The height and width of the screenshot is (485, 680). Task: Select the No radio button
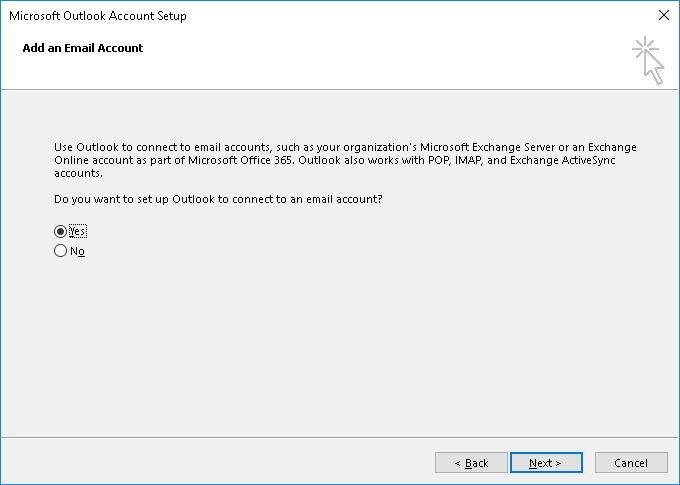coord(60,252)
